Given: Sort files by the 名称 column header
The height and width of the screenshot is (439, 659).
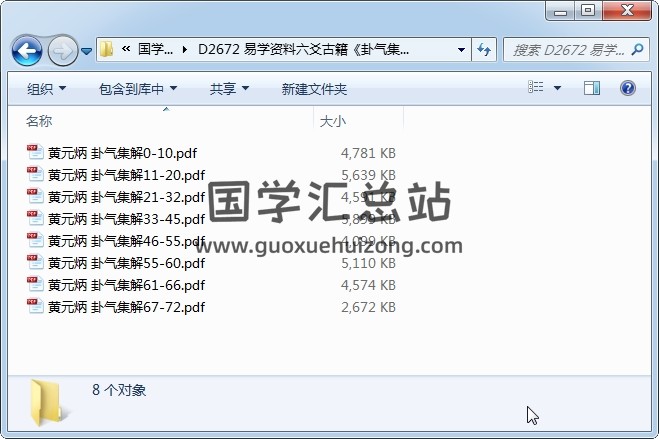Looking at the screenshot, I should (39, 121).
